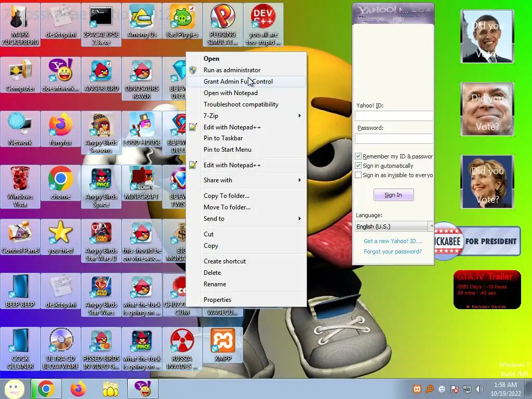The width and height of the screenshot is (532, 399).
Task: Select the Angry Birds Space icon
Action: [101, 187]
